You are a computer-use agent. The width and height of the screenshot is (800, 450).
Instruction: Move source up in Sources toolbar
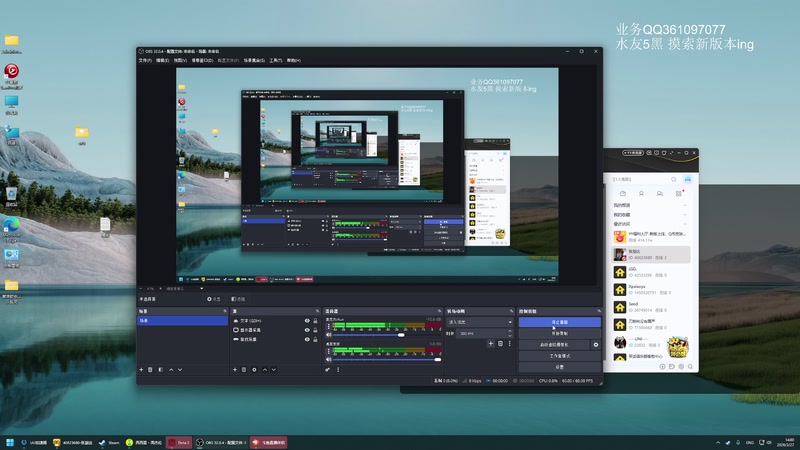point(264,369)
